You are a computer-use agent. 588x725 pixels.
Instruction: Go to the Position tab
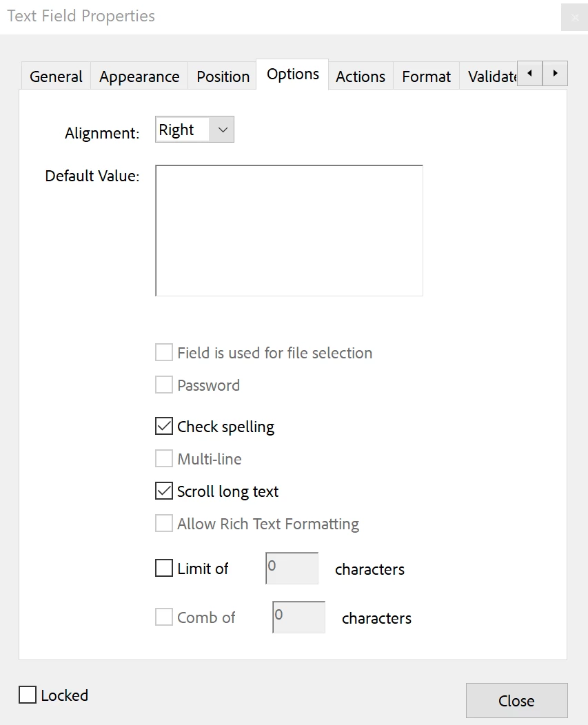(223, 76)
